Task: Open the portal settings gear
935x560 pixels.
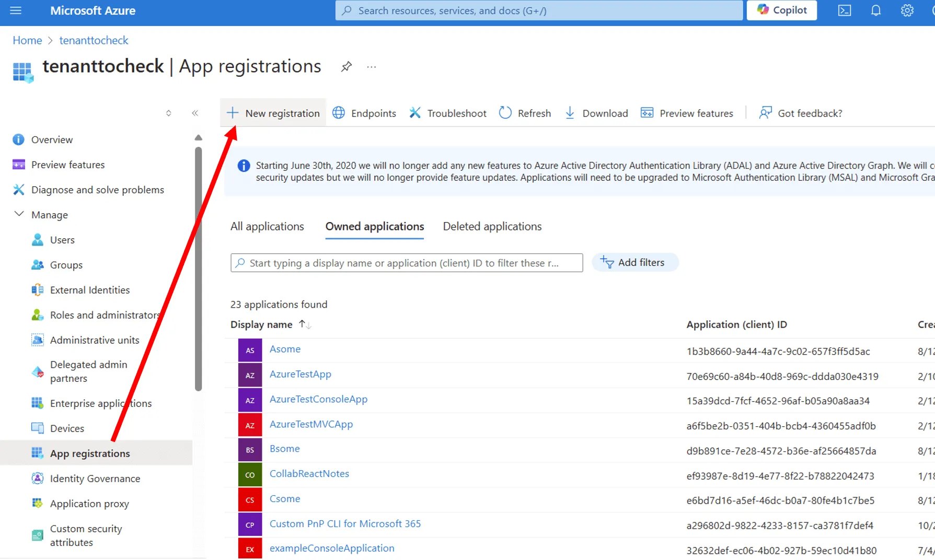Action: coord(907,10)
